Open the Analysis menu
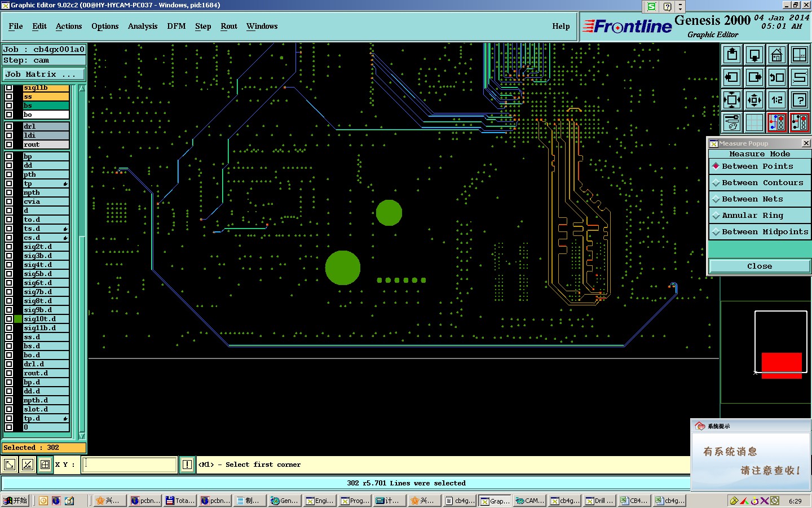Screen dimensions: 812x508 pos(143,26)
